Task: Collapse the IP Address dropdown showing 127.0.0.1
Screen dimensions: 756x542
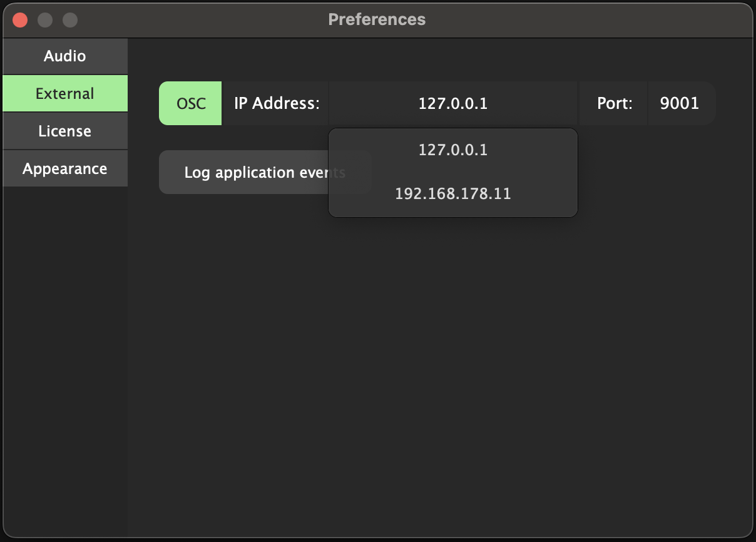Action: [452, 103]
